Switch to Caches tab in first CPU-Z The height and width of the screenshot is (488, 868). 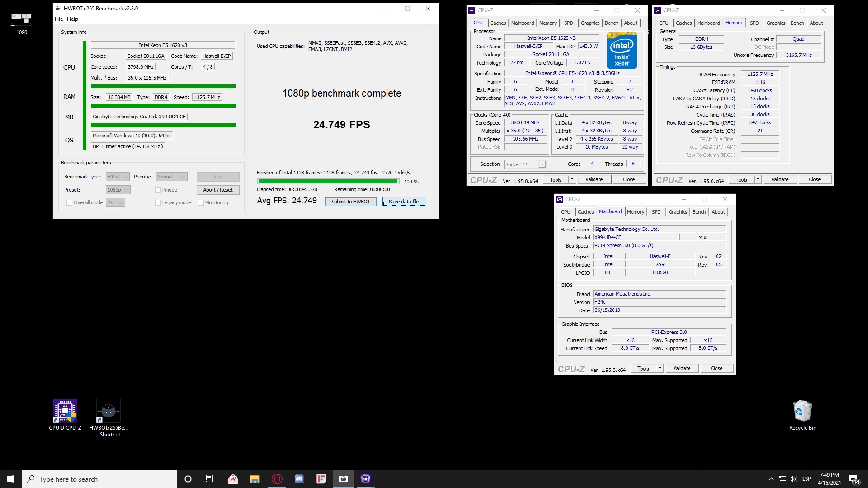498,23
